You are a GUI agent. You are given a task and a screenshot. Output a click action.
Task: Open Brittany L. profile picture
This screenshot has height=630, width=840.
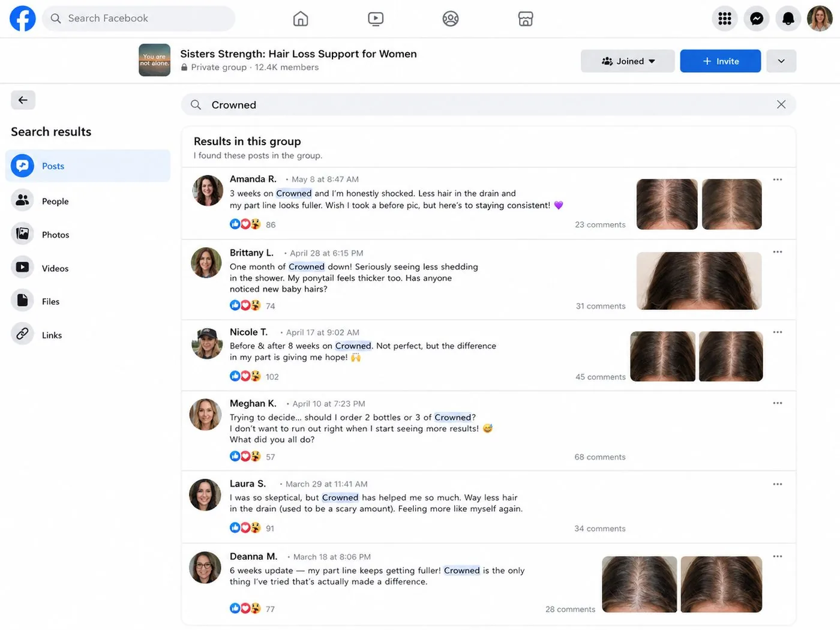[206, 263]
